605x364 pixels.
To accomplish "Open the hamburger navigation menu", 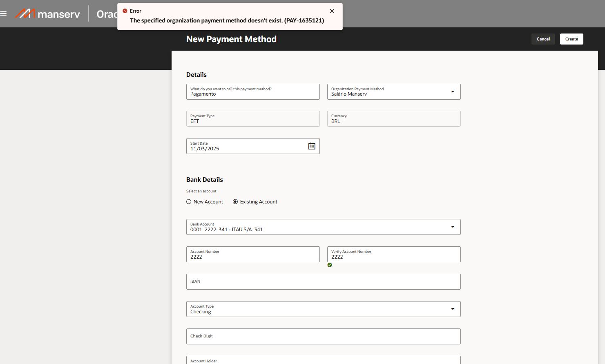I will 3,13.
